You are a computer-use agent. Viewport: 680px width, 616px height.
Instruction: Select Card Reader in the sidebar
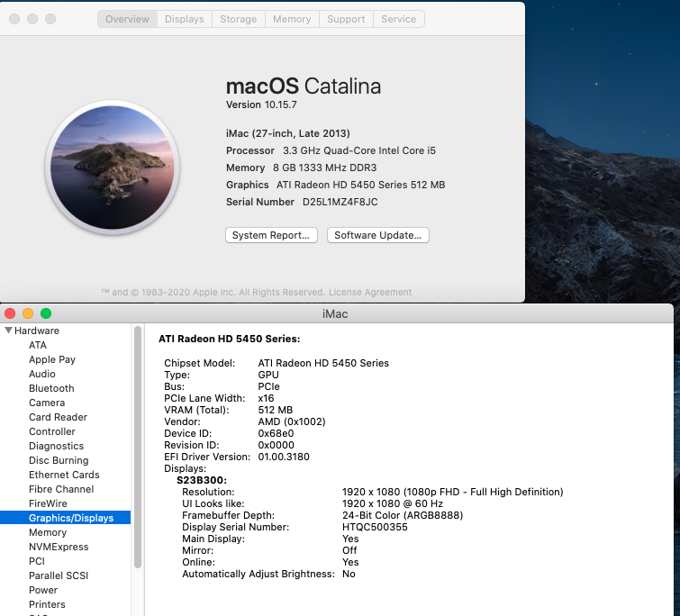pyautogui.click(x=59, y=417)
